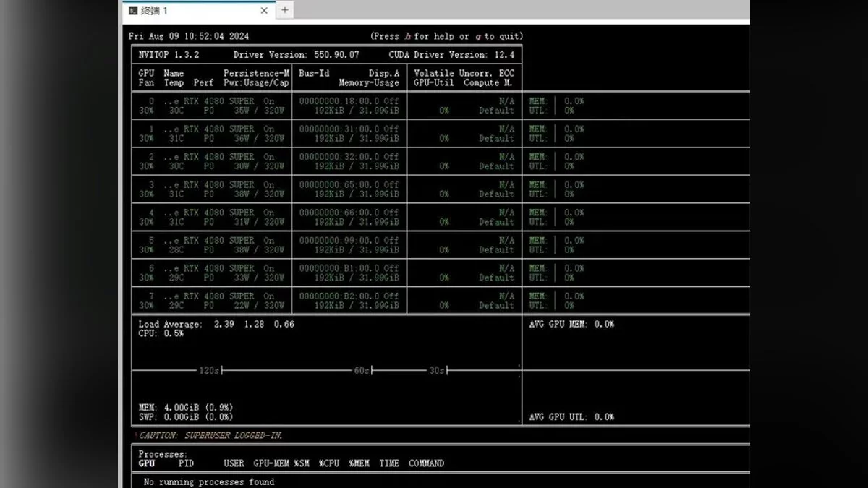
Task: Click the SWP: 0.00GiB (0.0%) line
Action: pos(186,416)
